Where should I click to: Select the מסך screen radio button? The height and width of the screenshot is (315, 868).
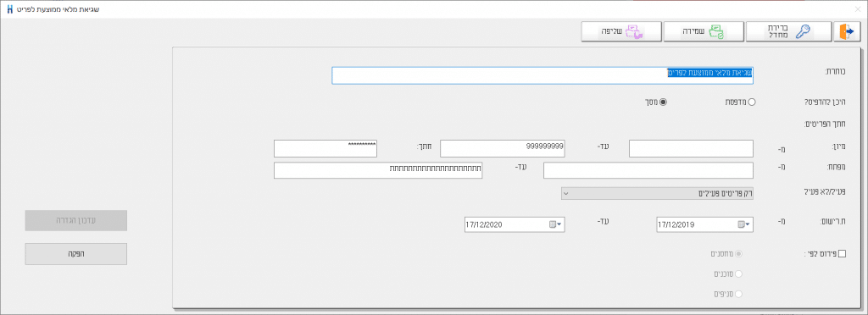coord(663,102)
